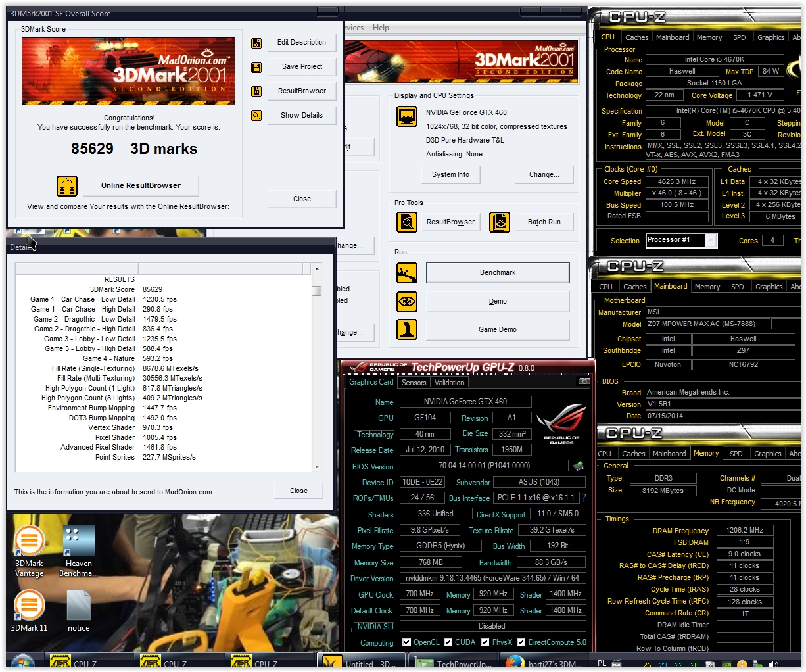Click the CPU Name field 'Intel Core i5 4670K'

coord(715,60)
